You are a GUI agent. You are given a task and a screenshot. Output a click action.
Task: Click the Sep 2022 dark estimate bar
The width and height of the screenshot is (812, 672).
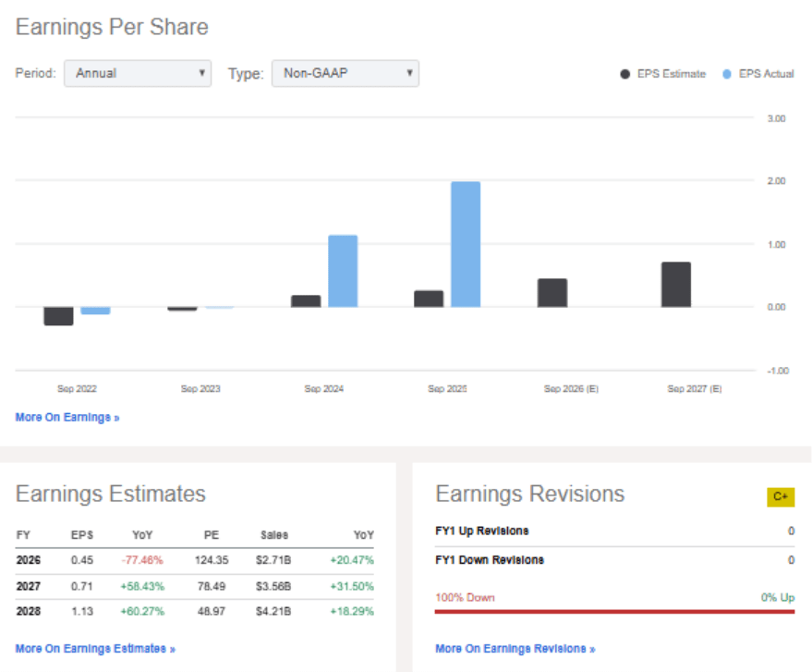58,316
